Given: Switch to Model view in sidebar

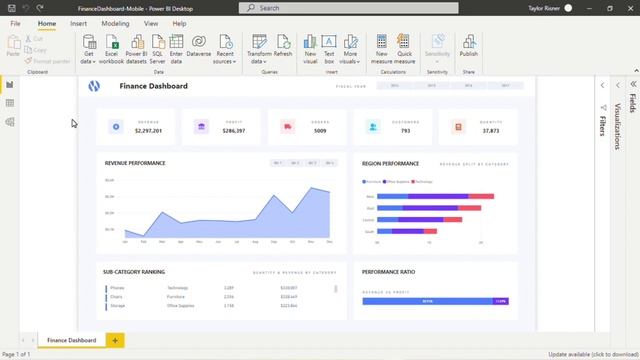Looking at the screenshot, I should tap(10, 122).
